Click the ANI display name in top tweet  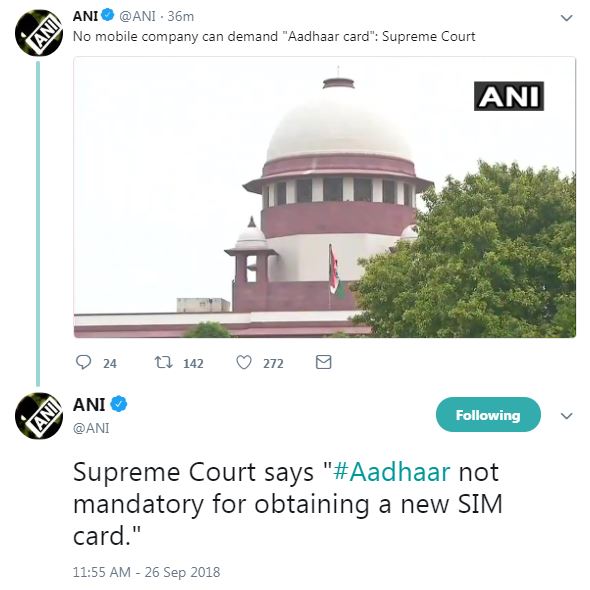point(85,16)
